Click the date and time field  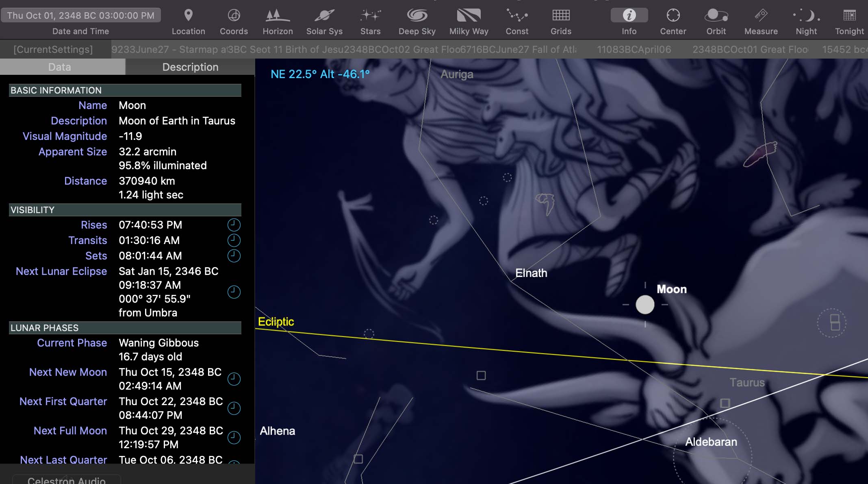[80, 15]
